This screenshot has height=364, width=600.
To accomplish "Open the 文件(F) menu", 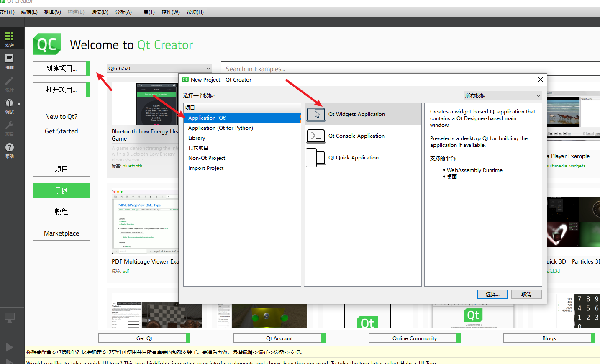I will click(7, 12).
